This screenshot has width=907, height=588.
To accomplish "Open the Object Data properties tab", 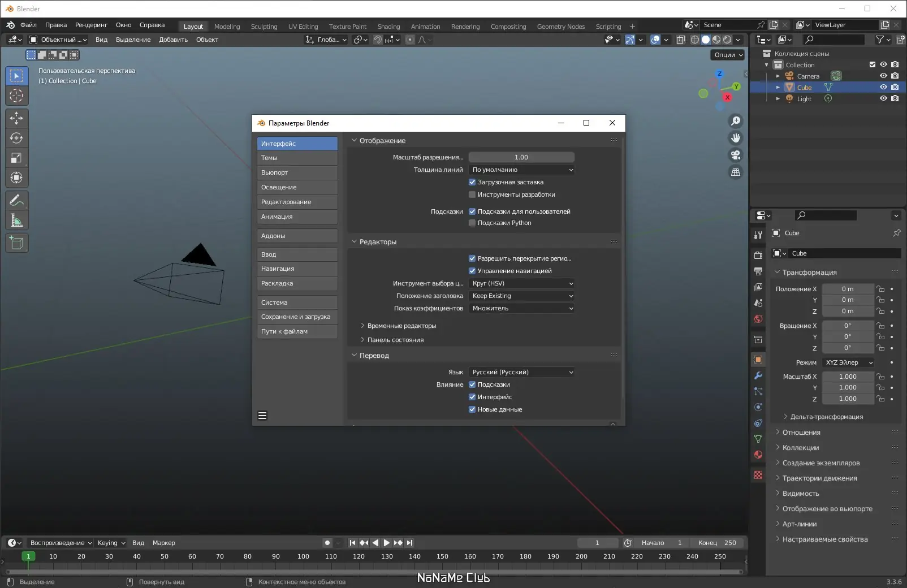I will pos(758,439).
